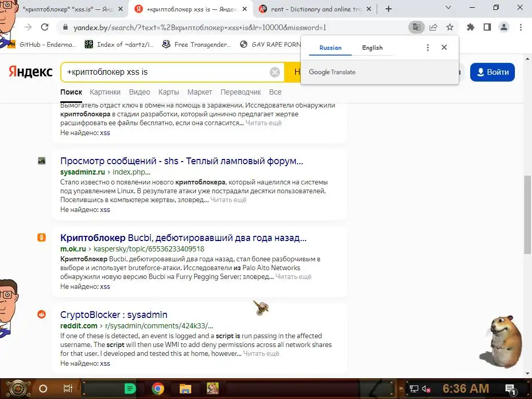Click the Яндекс logo
This screenshot has width=532, height=399.
pyautogui.click(x=31, y=72)
